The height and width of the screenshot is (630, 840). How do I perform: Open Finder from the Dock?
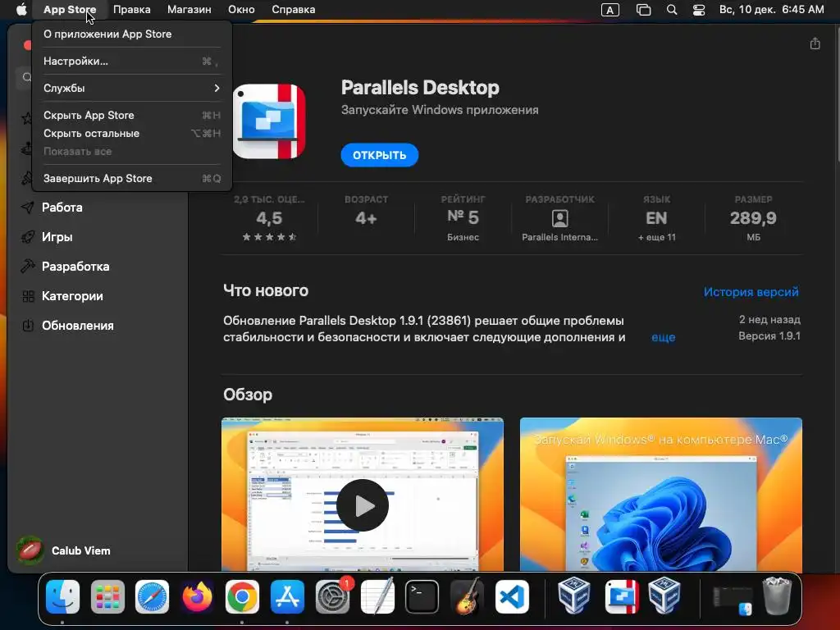(62, 596)
